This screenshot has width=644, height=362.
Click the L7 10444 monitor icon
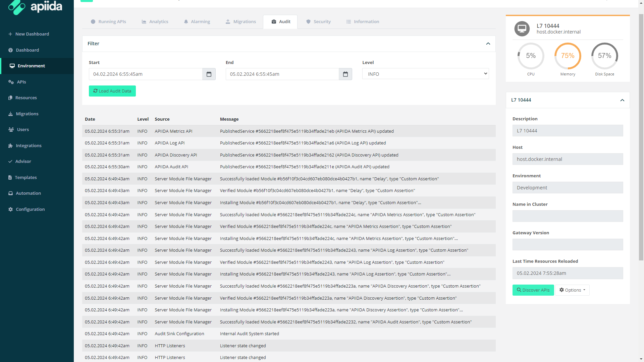coord(522,29)
